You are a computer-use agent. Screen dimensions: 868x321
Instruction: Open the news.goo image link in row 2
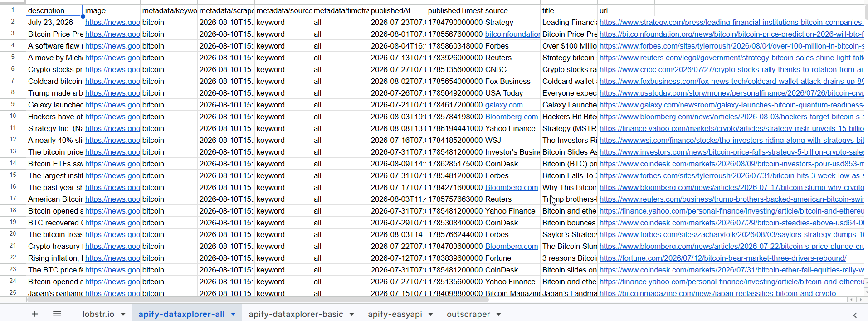tap(112, 22)
